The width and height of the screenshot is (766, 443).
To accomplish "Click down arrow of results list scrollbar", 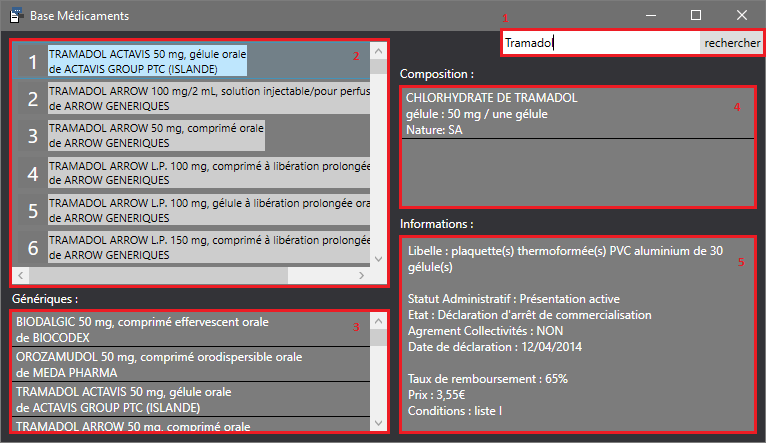I will 379,259.
